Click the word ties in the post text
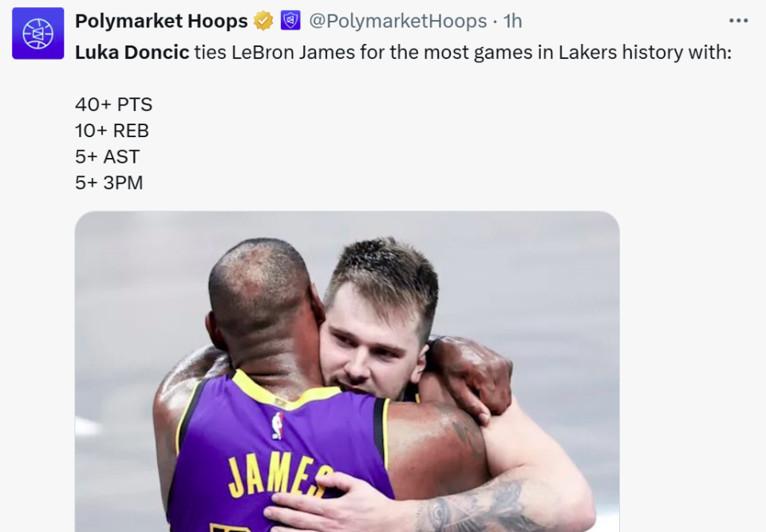 click(x=209, y=53)
